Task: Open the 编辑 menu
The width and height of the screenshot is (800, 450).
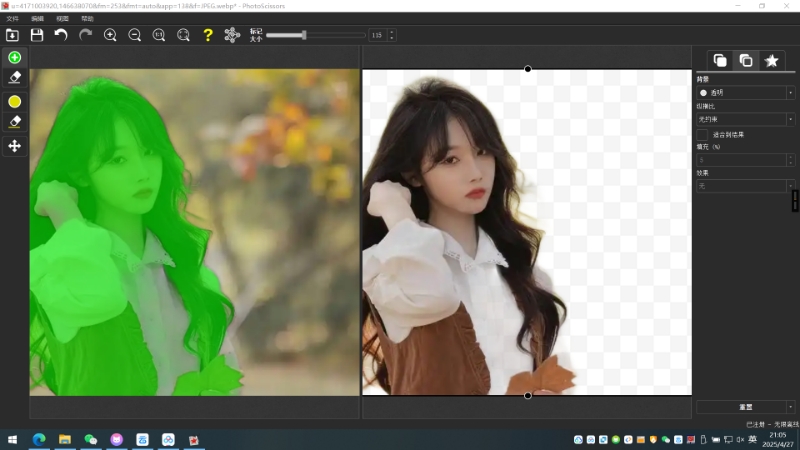Action: [x=37, y=18]
